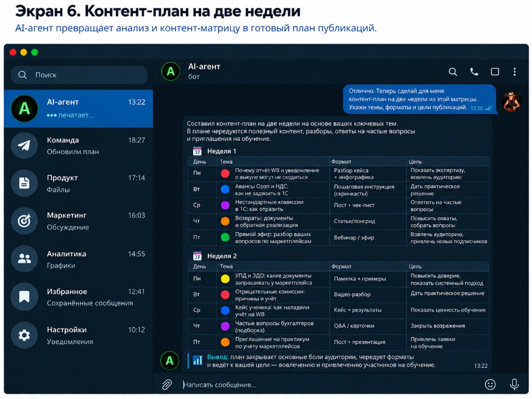532x399 pixels.
Task: Open the AI-агент chat in sidebar
Action: tap(78, 109)
